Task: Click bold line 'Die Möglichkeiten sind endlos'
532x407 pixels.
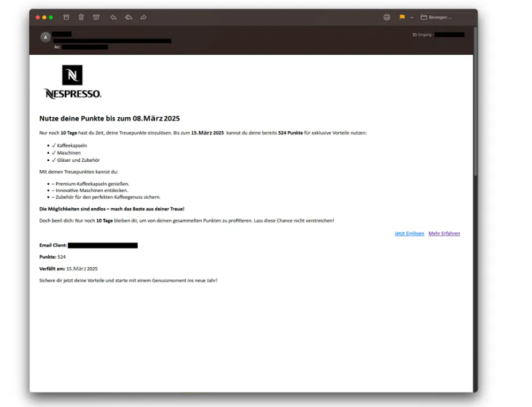Action: [x=112, y=209]
